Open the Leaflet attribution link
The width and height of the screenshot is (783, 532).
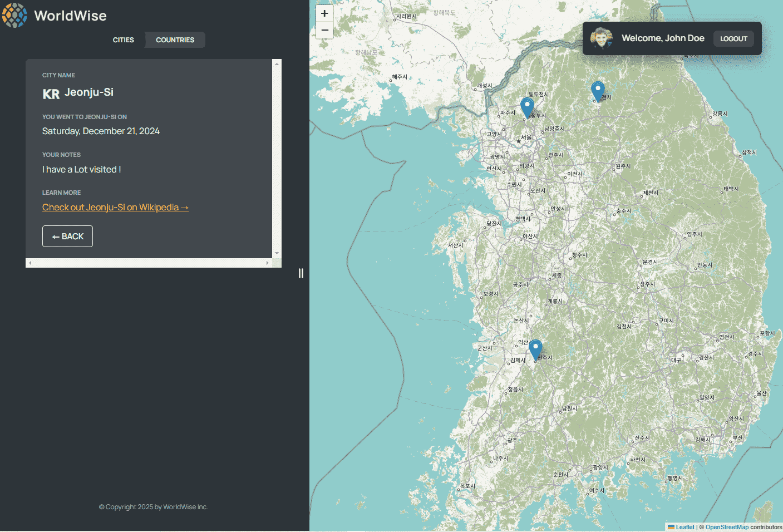[x=684, y=527]
